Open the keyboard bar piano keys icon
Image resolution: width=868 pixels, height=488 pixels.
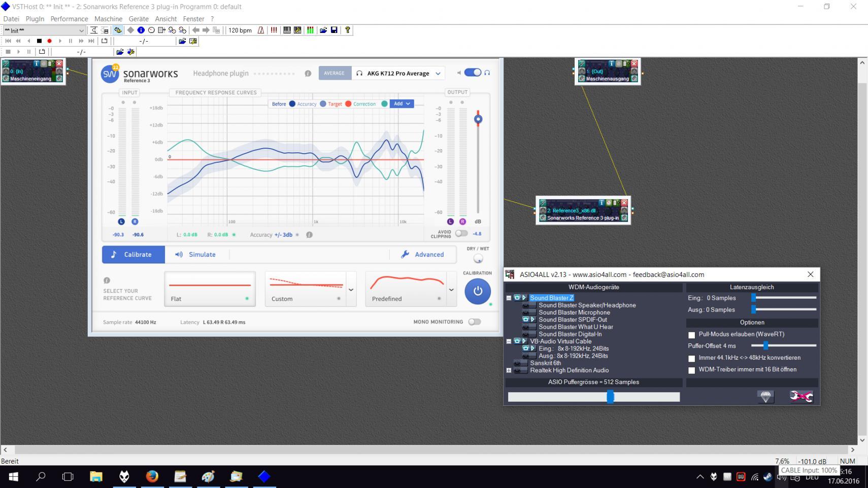[287, 30]
